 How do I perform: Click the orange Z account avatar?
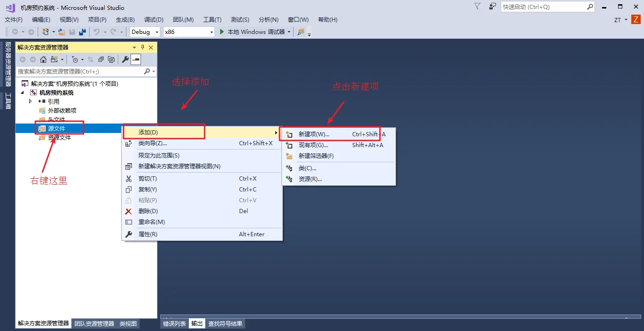636,19
